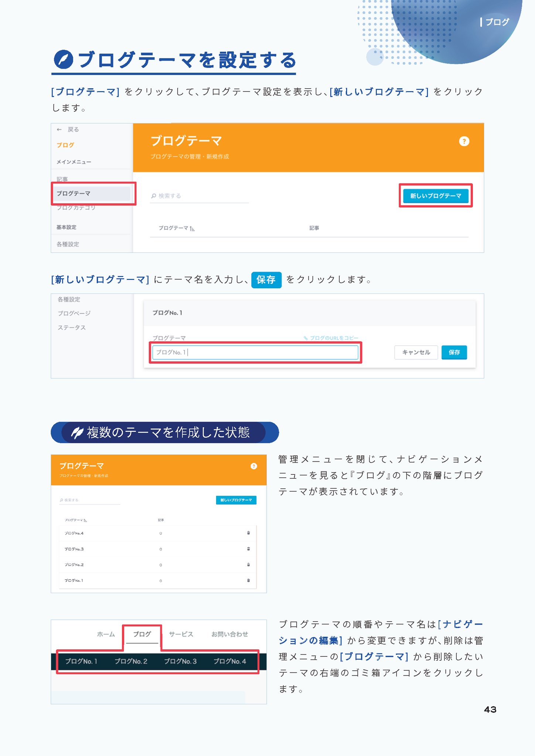
Task: Open 各種設定 listed above ブログページ
Action: tap(69, 299)
